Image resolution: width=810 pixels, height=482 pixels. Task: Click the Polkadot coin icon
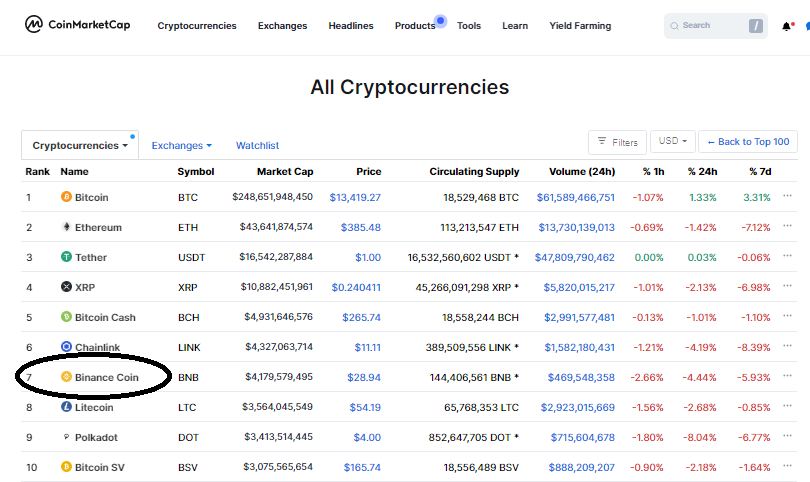point(66,437)
